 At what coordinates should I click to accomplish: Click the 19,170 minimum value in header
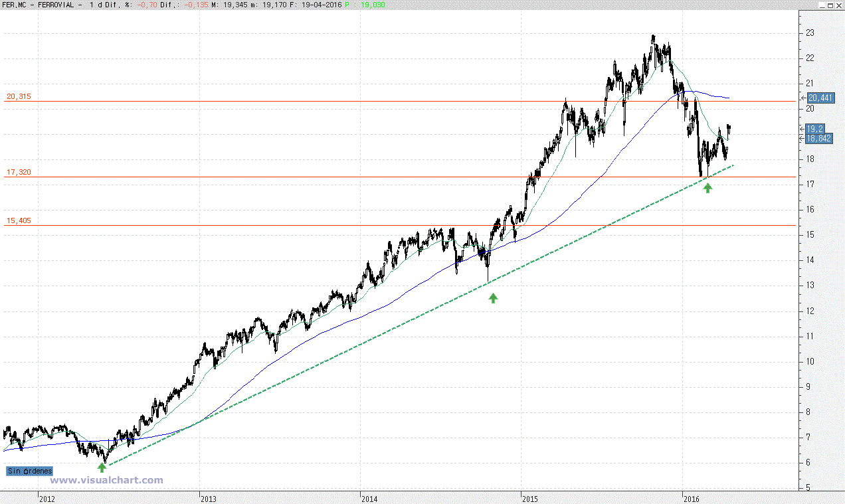point(276,5)
